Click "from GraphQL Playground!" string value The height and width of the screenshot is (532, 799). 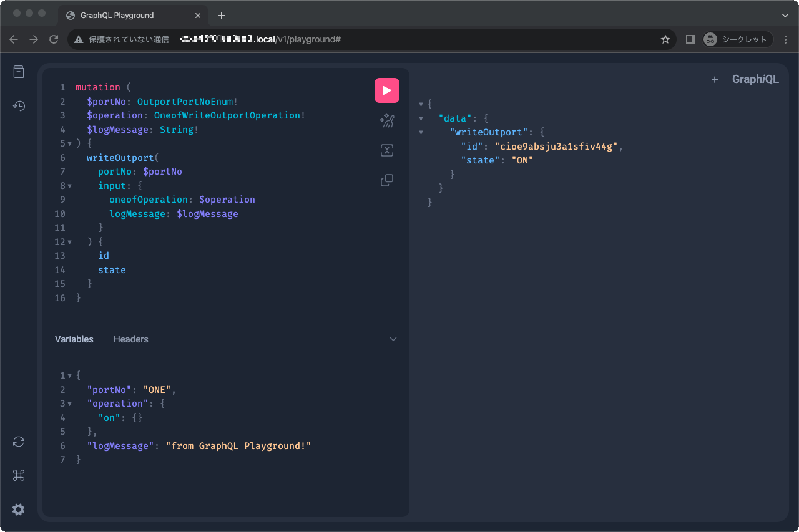(x=238, y=446)
